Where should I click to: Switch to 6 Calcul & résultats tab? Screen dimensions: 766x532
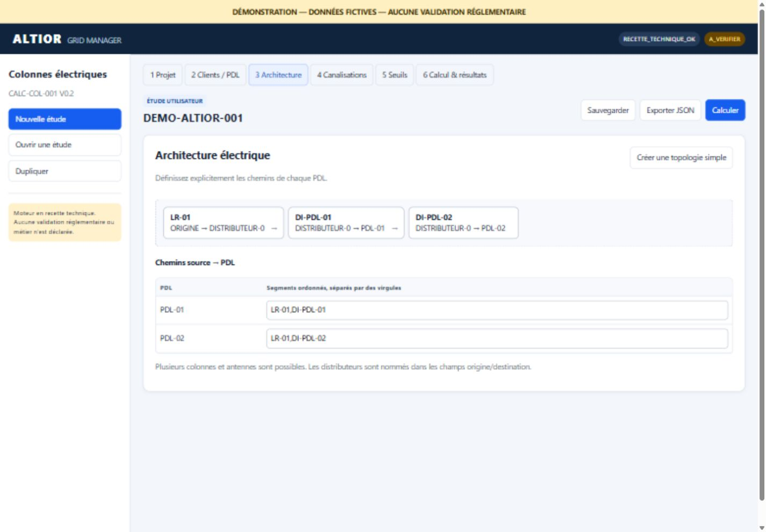[455, 75]
